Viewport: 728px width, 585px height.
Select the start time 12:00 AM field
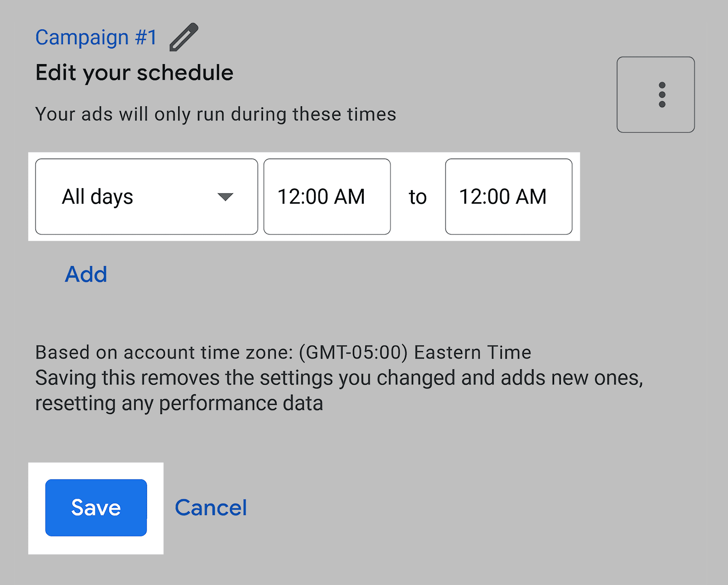point(327,197)
